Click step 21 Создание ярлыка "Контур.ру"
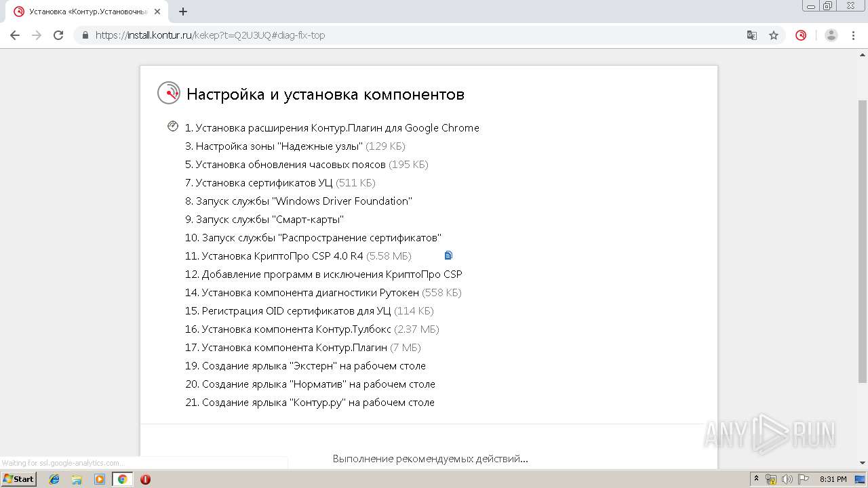The width and height of the screenshot is (868, 488). [310, 402]
